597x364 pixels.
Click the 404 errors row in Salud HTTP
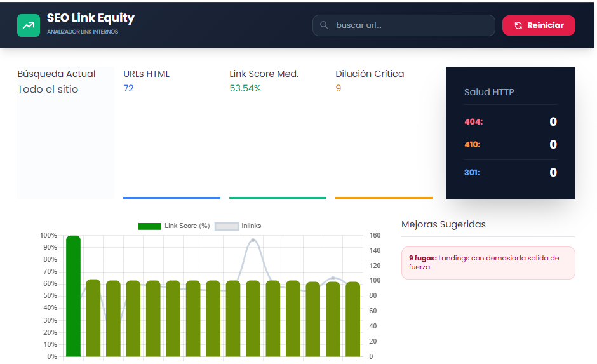(510, 122)
